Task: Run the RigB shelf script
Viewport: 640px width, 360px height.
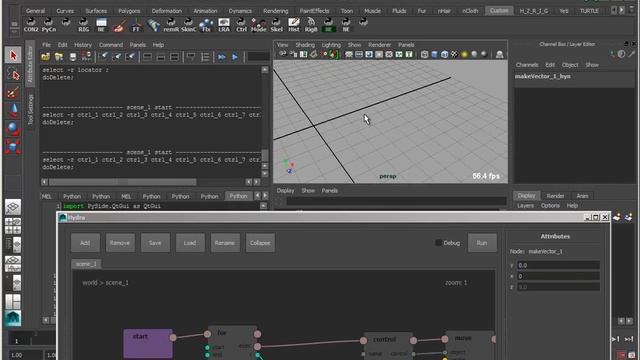Action: (x=311, y=25)
